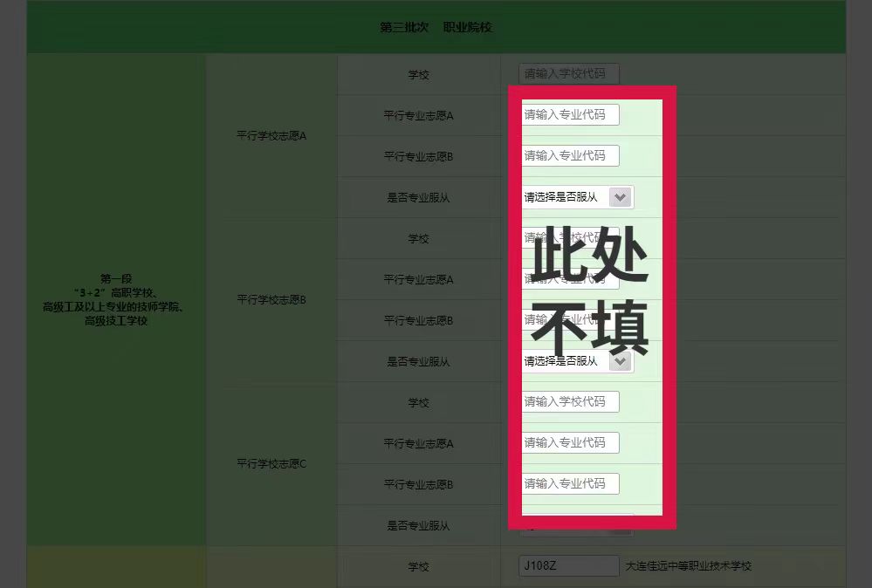Screen dimensions: 872x588
Task: Focus the 平行专业志愿A code field of 志愿A
Action: click(x=568, y=114)
